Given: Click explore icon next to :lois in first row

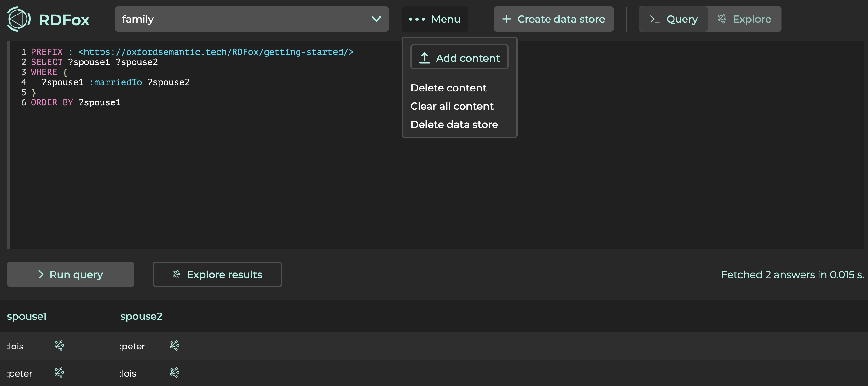Looking at the screenshot, I should click(59, 346).
